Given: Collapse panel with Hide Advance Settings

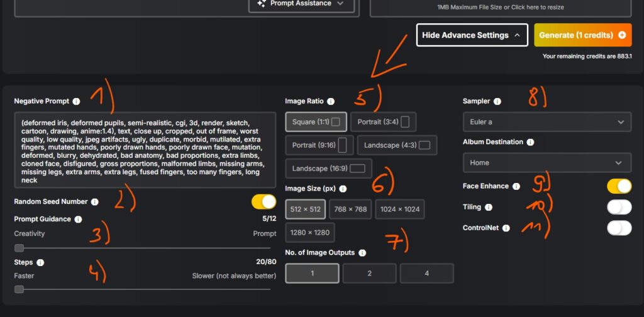Looking at the screenshot, I should [x=472, y=35].
